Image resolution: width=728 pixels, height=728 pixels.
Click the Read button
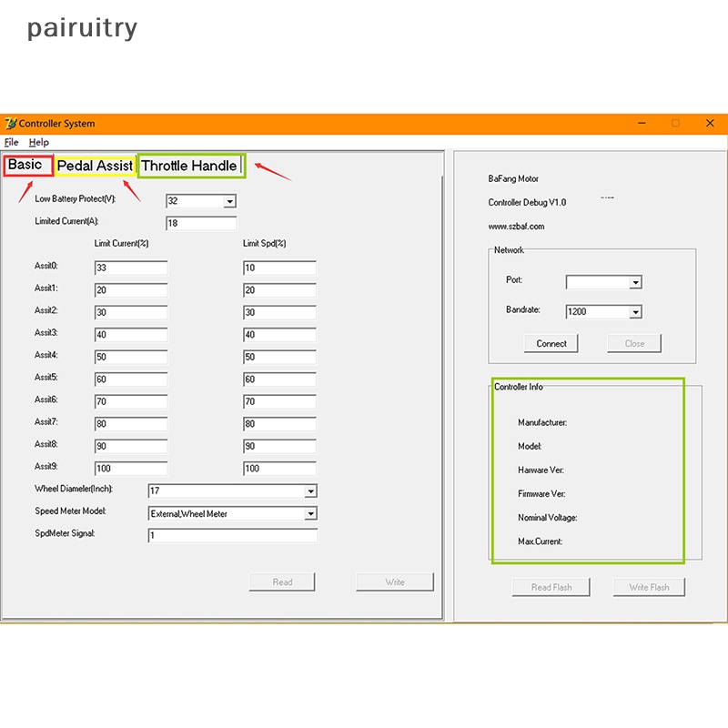pyautogui.click(x=282, y=582)
